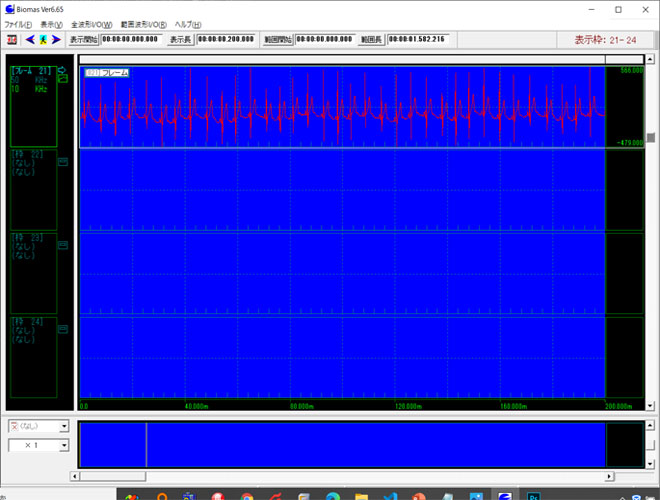
Task: Click the horizontal scrollbar thumb
Action: (x=113, y=476)
